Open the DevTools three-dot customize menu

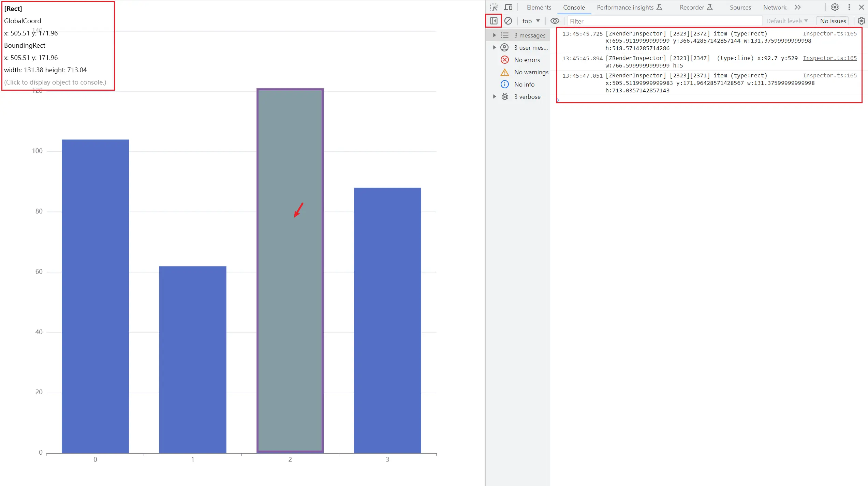tap(849, 7)
